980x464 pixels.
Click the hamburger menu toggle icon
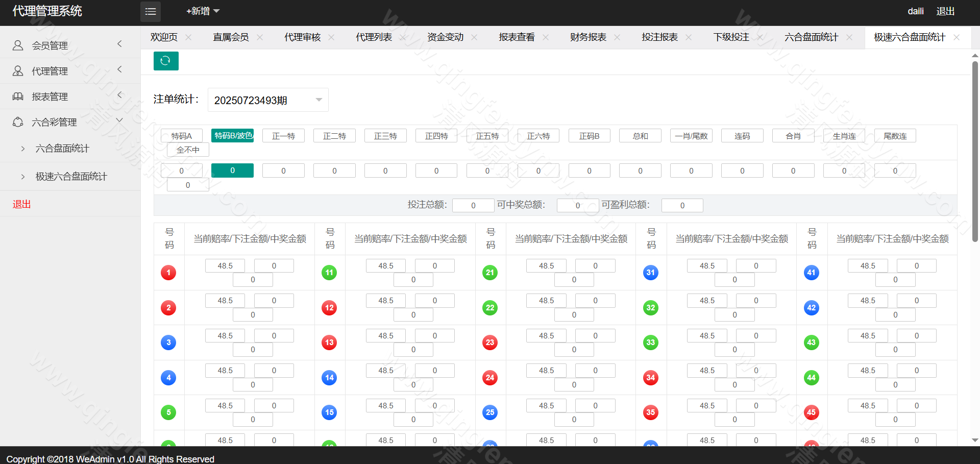pos(151,11)
